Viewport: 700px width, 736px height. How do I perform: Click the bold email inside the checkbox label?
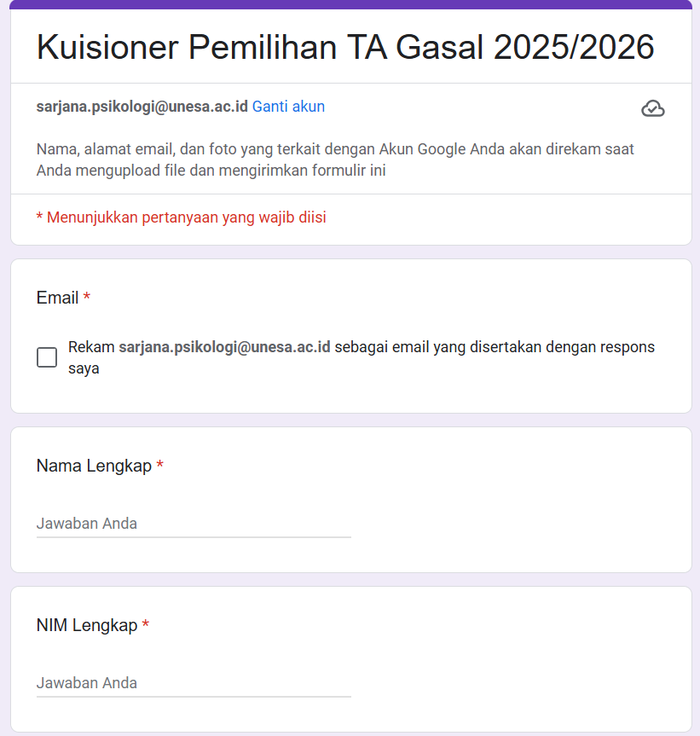[x=224, y=347]
